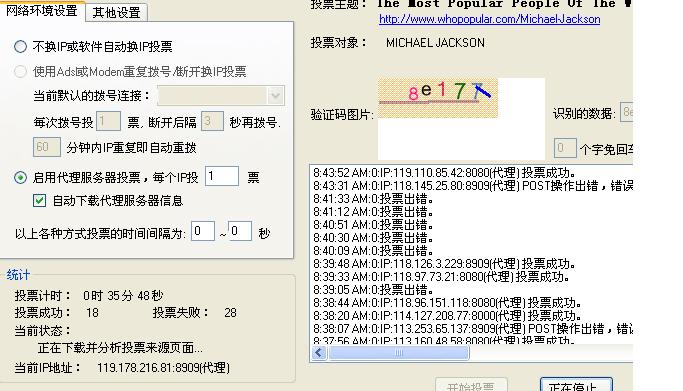
Task: Select log entry 8:43:52 AM 119.110.85.42
Action: pos(444,173)
